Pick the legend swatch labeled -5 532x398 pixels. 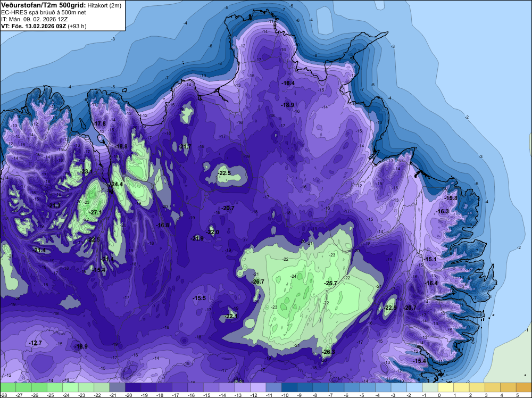pos(368,387)
